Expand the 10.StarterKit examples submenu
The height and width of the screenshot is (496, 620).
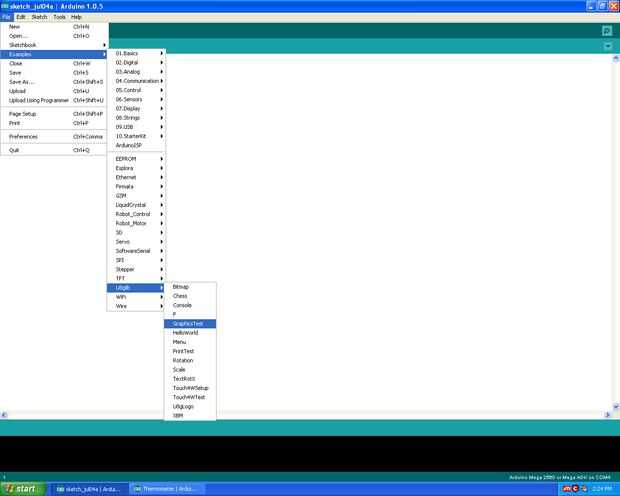pyautogui.click(x=136, y=136)
